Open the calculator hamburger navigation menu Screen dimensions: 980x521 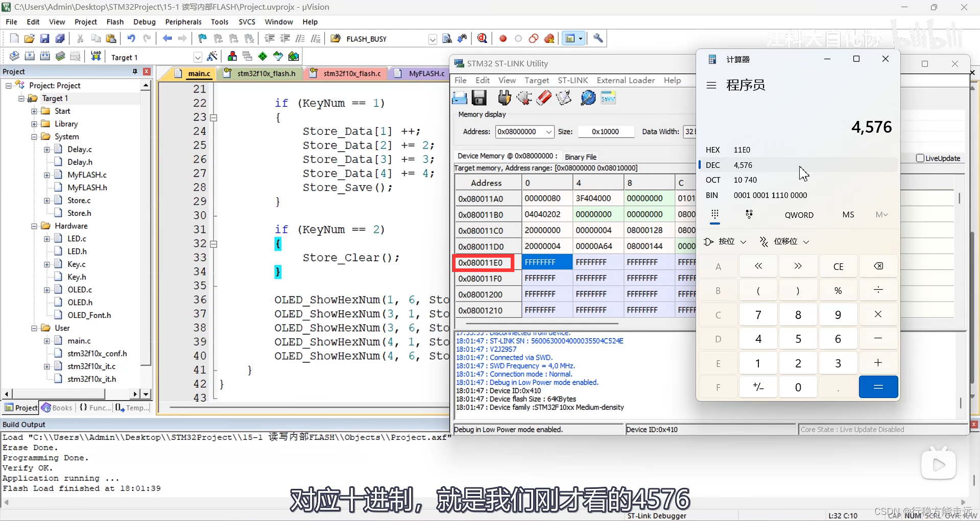pyautogui.click(x=711, y=85)
